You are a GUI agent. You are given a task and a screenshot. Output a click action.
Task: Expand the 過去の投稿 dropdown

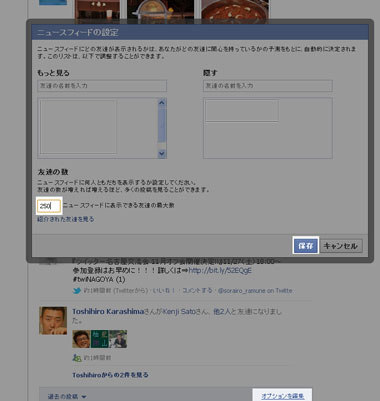point(67,396)
